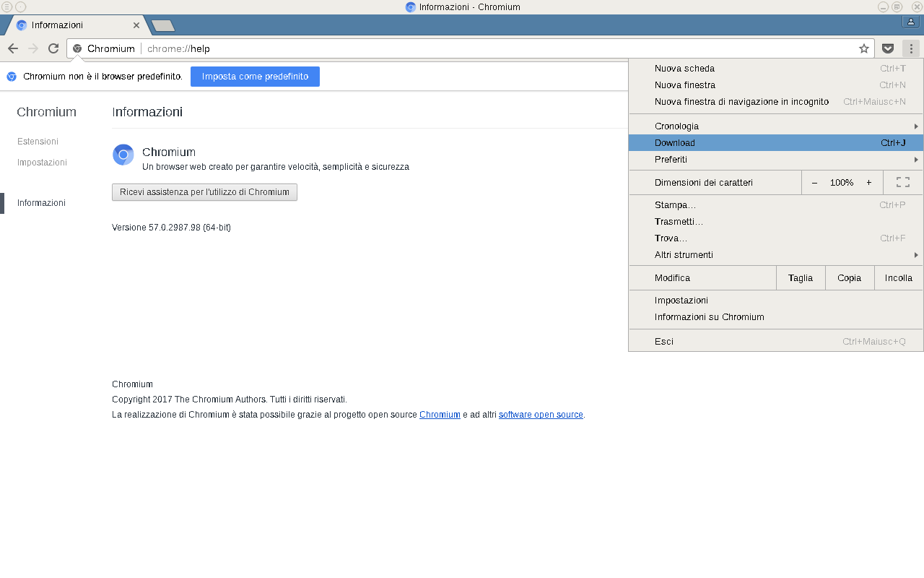
Task: Bookmark this page with the star icon
Action: click(864, 48)
